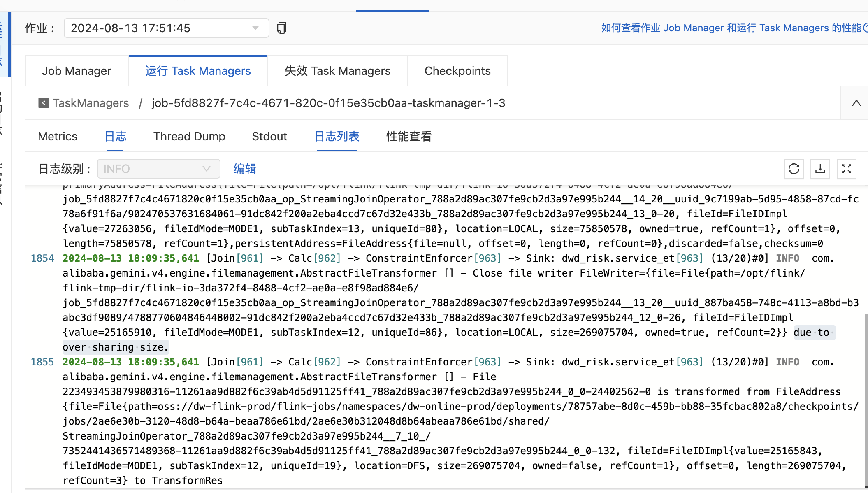
Task: Download the log file
Action: click(820, 169)
